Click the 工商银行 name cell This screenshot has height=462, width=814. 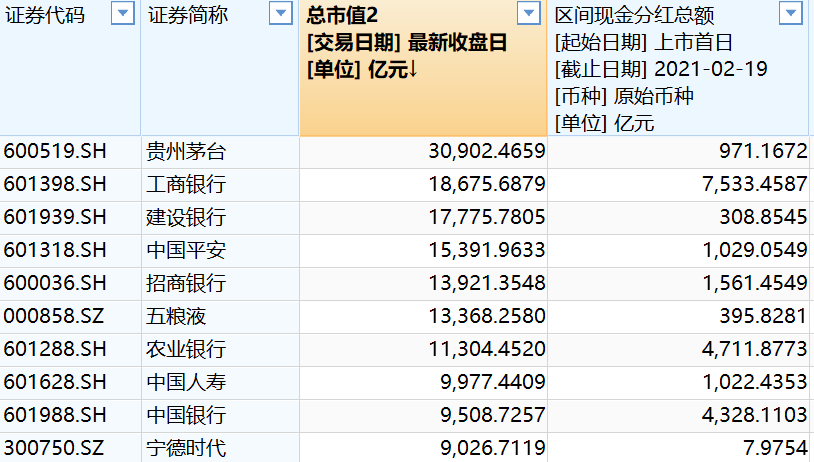click(x=220, y=184)
